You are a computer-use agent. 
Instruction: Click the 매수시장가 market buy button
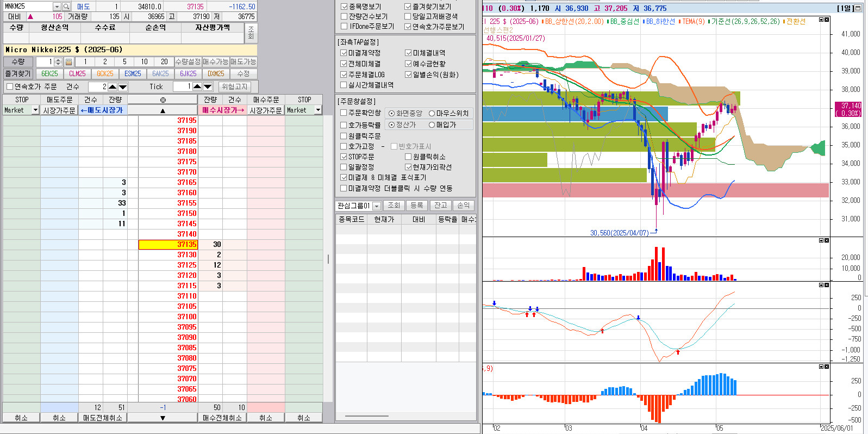[x=223, y=110]
